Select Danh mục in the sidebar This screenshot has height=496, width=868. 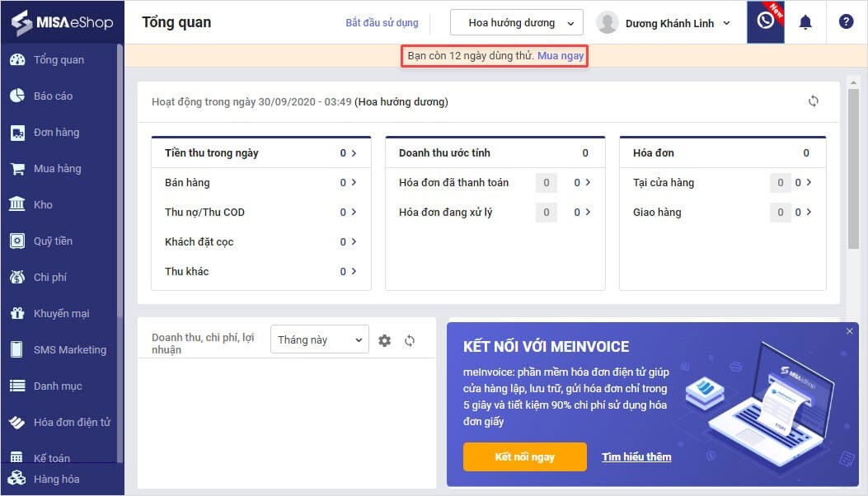pos(54,386)
